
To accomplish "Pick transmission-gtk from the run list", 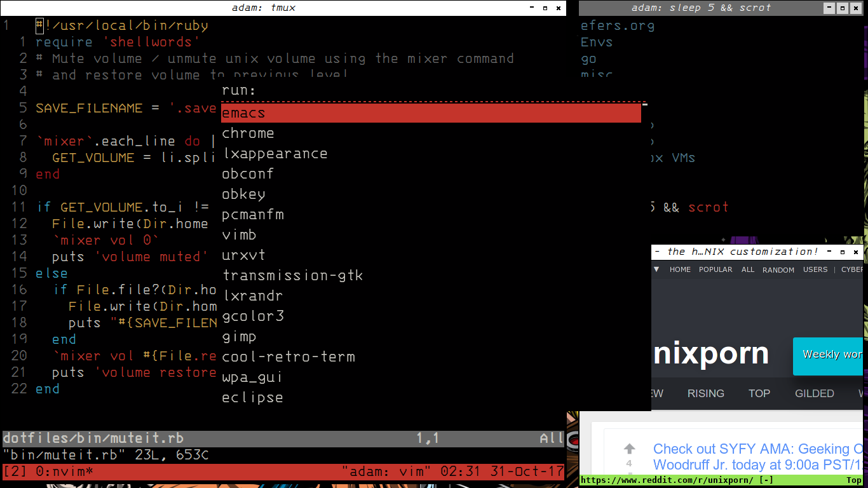I will (x=292, y=276).
